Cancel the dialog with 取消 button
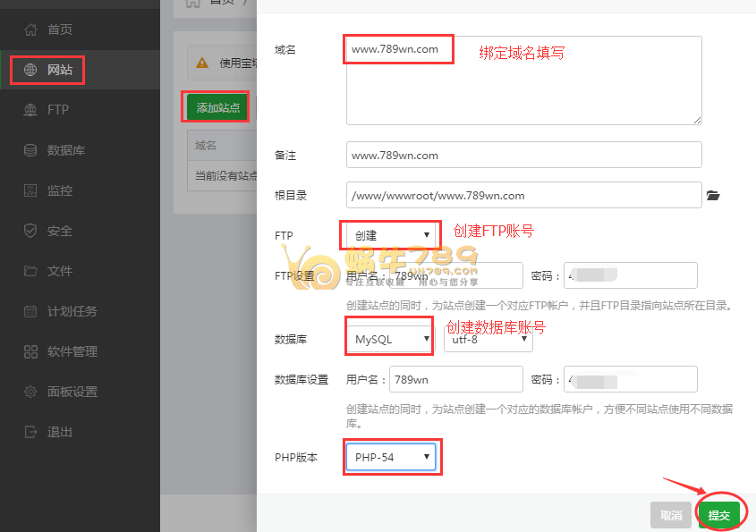Screen dimensions: 756x532 point(672,514)
